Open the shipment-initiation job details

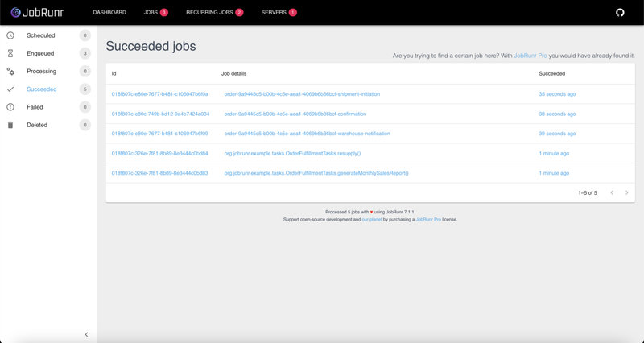click(302, 94)
